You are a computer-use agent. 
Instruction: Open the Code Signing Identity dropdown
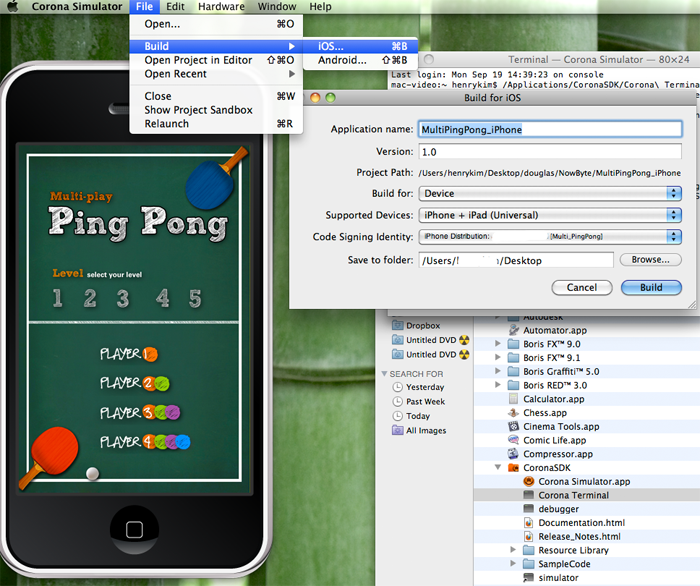(x=550, y=237)
